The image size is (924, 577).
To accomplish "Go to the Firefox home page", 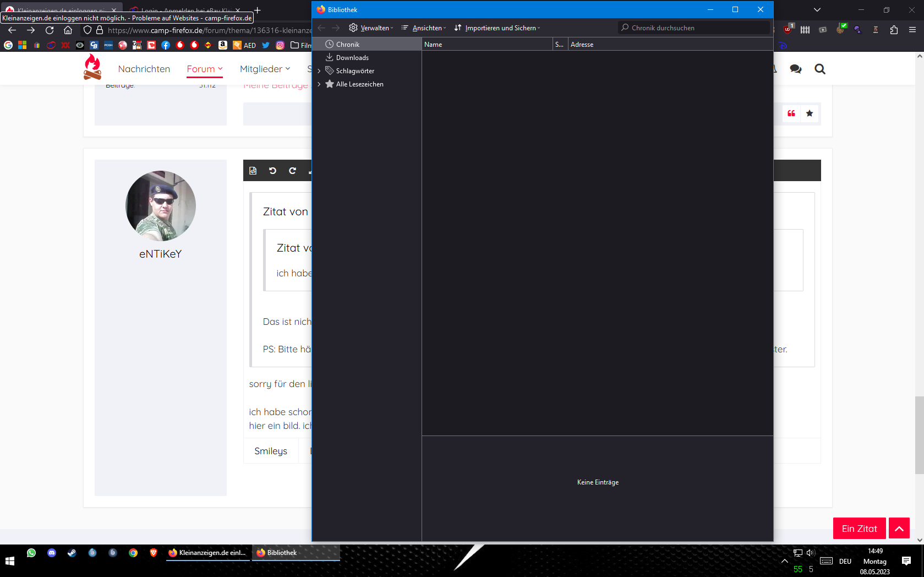I will click(x=68, y=30).
